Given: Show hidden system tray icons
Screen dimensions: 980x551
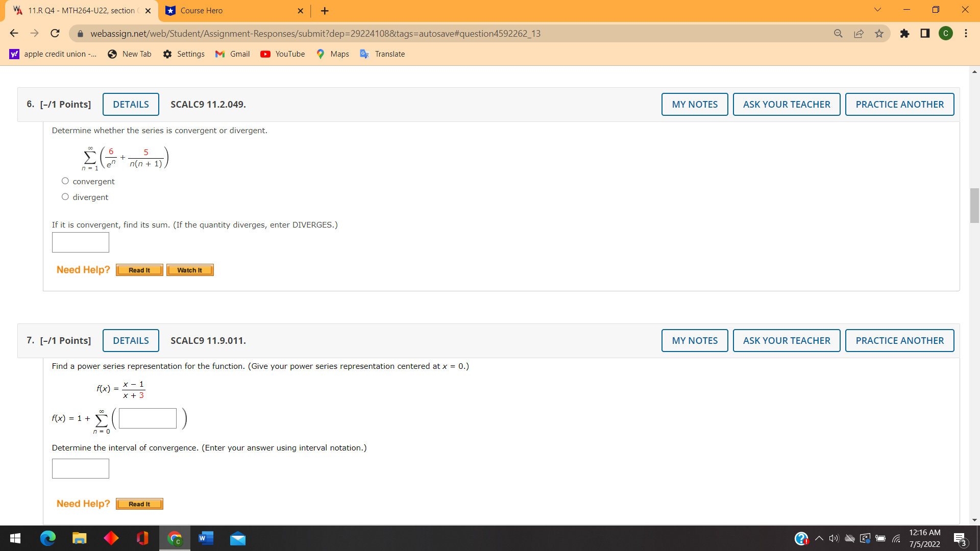Looking at the screenshot, I should point(819,538).
